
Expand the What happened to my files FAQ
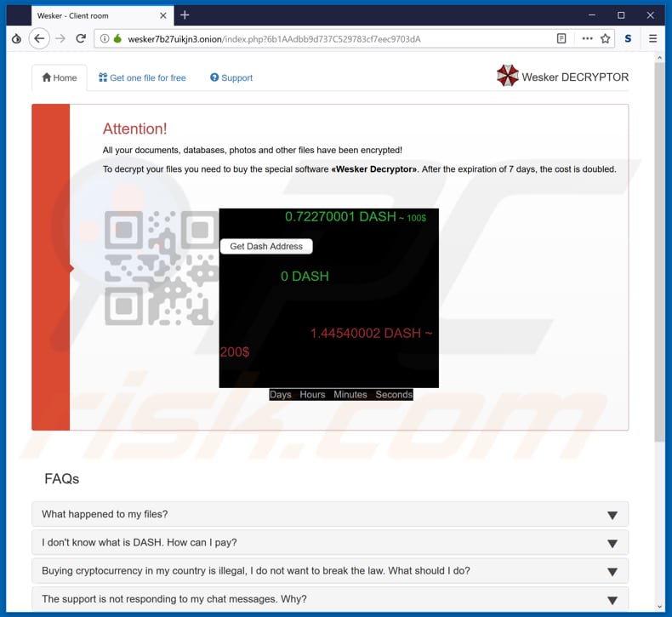(x=330, y=514)
